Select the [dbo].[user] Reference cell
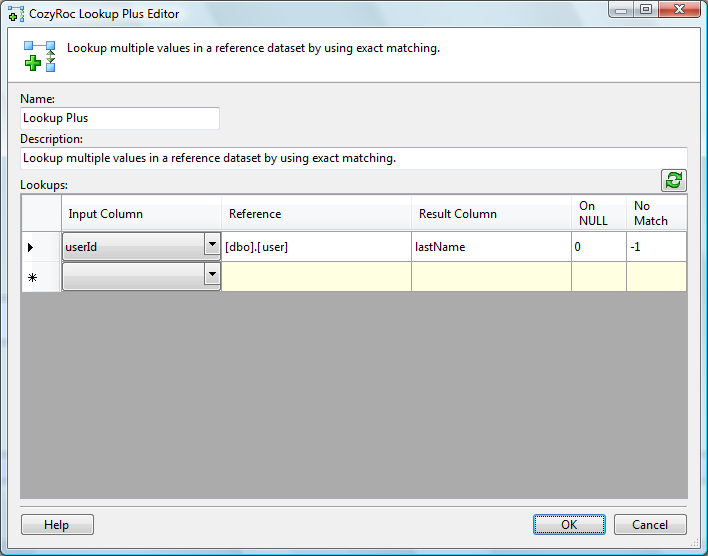The width and height of the screenshot is (708, 556). (316, 247)
